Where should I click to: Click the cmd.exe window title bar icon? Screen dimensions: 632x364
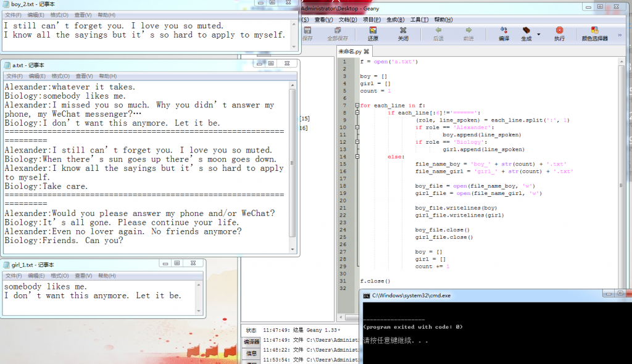point(366,296)
